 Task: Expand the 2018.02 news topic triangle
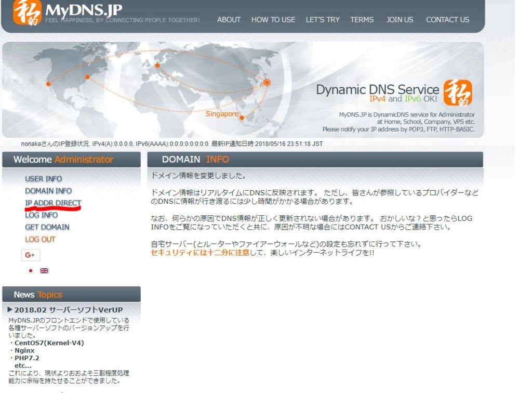tap(10, 309)
